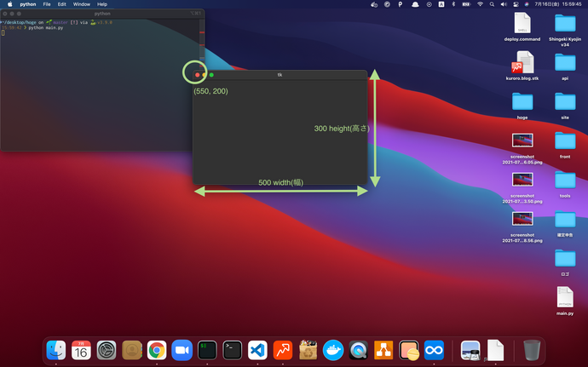The image size is (588, 367).
Task: Launch Google Chrome from the Dock
Action: point(157,350)
